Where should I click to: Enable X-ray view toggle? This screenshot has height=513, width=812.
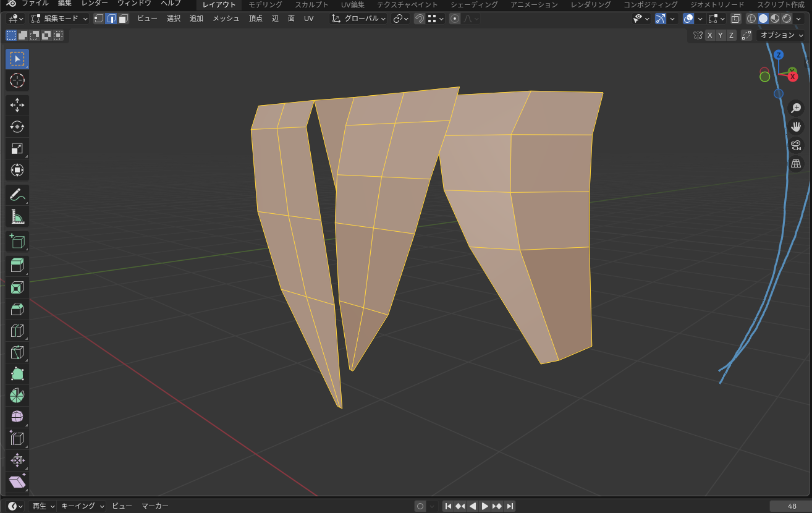735,19
